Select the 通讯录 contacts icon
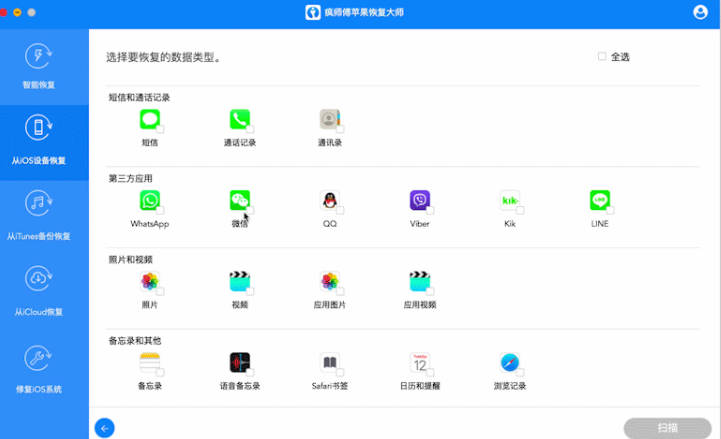 330,120
